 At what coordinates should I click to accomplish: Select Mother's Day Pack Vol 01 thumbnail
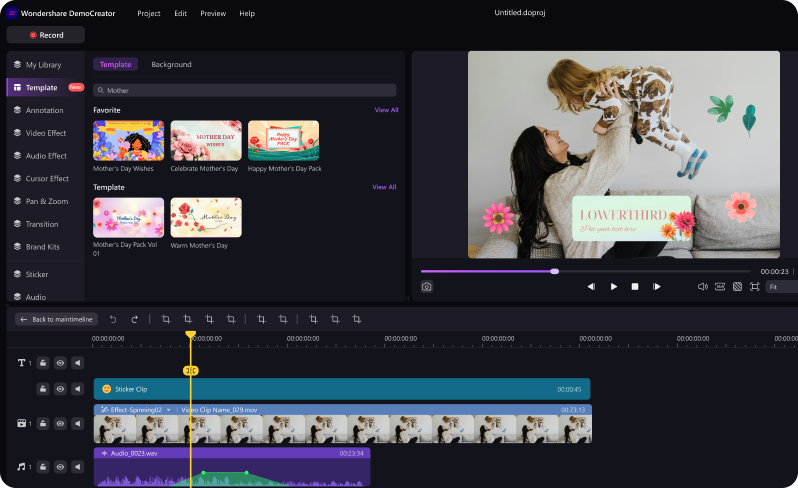(128, 217)
